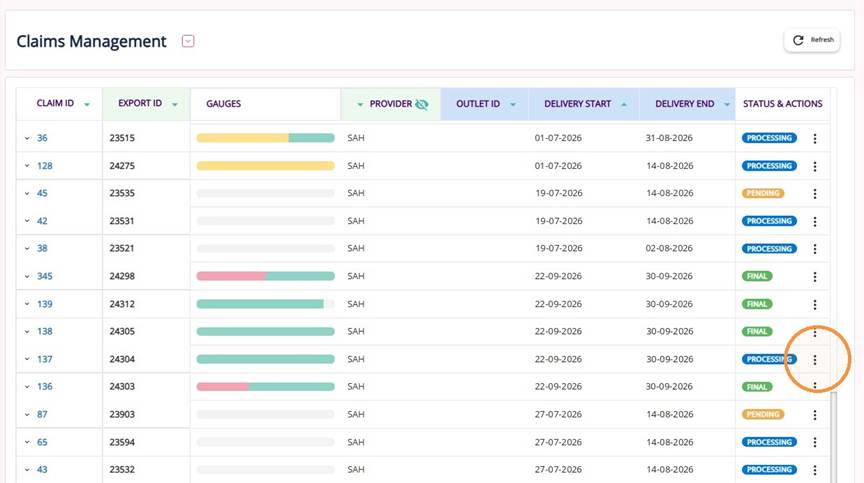Click gauge bar for claim 345

[266, 276]
